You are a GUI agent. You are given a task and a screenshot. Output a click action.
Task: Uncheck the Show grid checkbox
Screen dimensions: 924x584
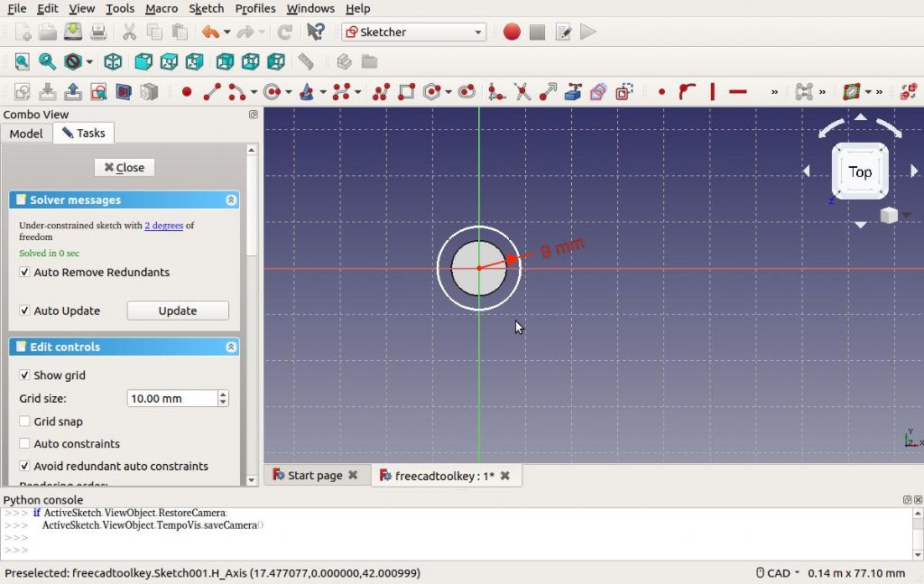24,375
